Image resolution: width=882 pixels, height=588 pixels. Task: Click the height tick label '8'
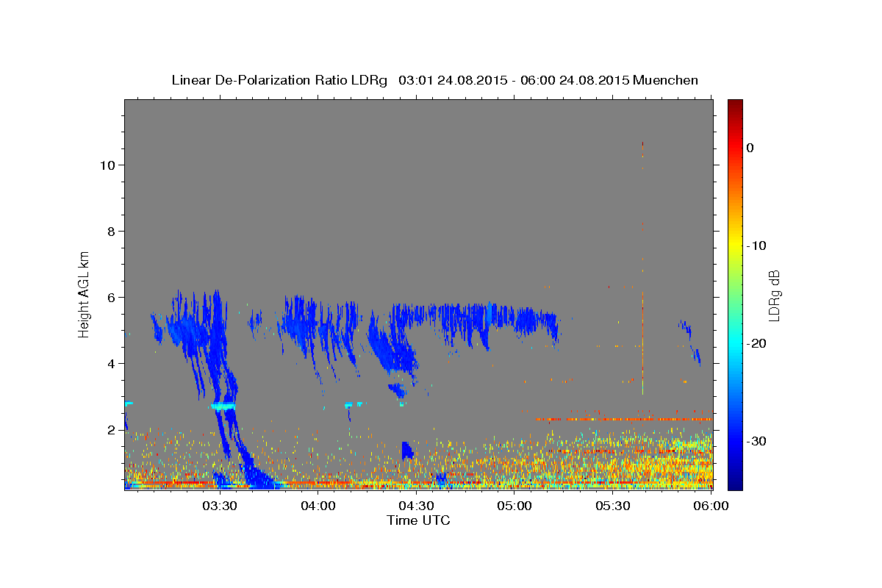[x=110, y=232]
